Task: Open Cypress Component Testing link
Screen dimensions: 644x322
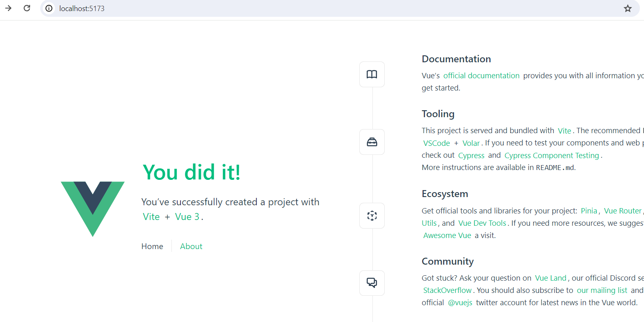Action: point(552,155)
